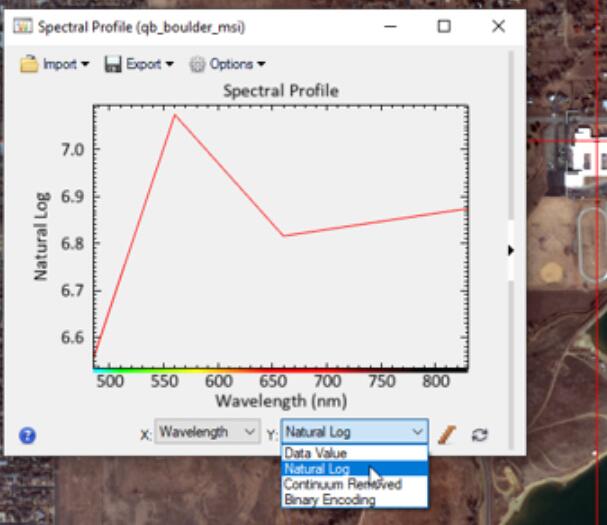Open the Export menu
The height and width of the screenshot is (525, 607).
tap(139, 64)
